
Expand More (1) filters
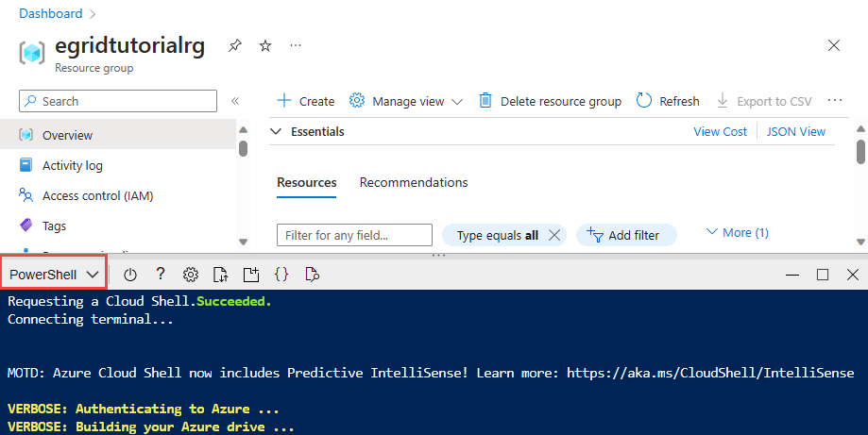pyautogui.click(x=738, y=233)
